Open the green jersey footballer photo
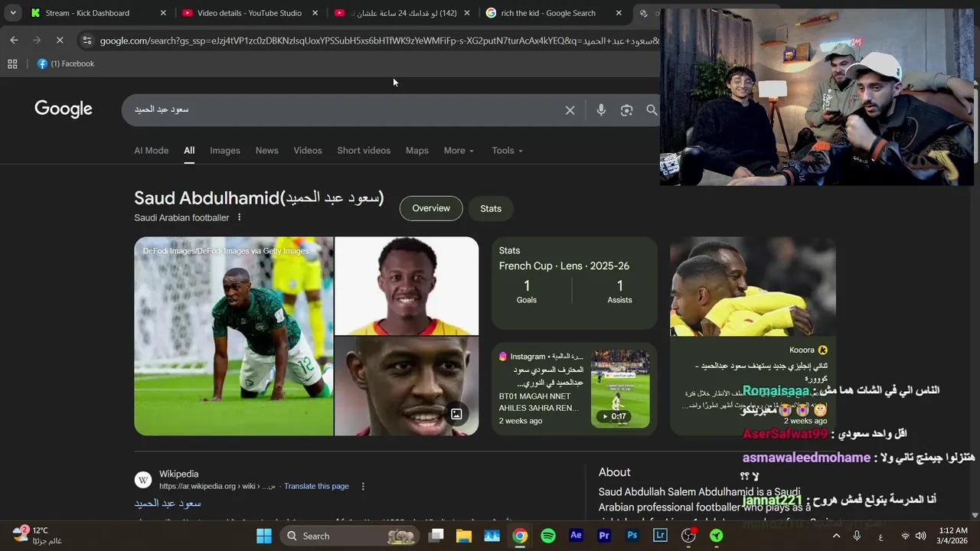Screen dimensions: 980x551 (x=234, y=336)
